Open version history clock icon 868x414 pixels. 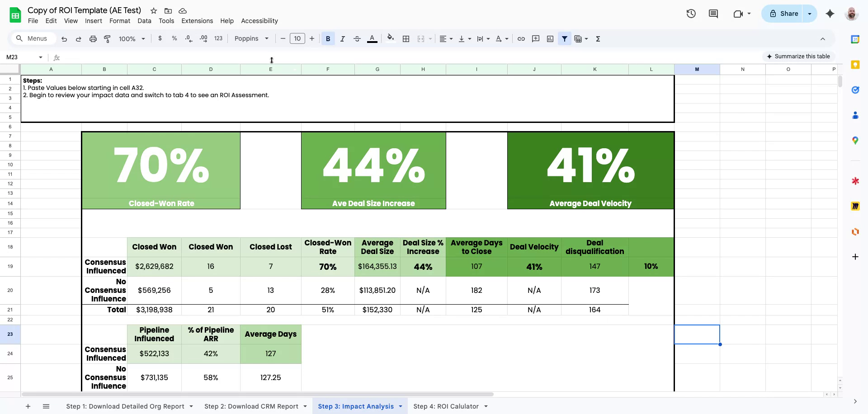pos(691,14)
